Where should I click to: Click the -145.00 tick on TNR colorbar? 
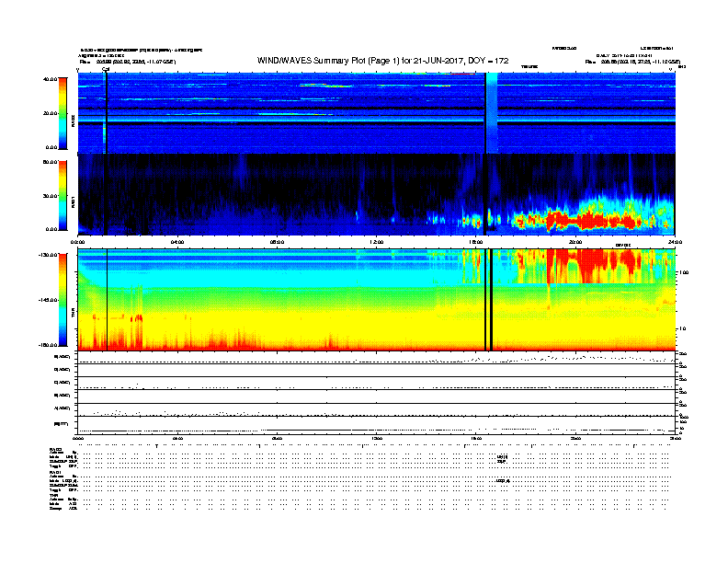(x=48, y=300)
